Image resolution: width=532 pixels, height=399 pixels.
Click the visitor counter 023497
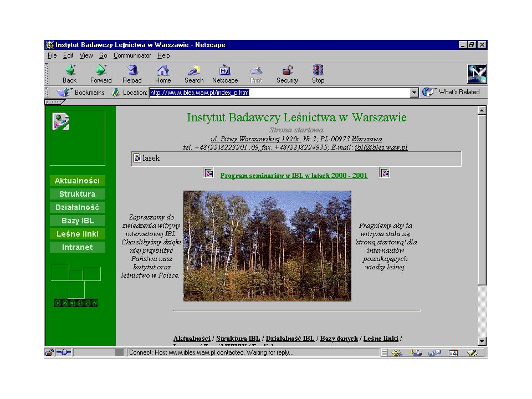76,303
